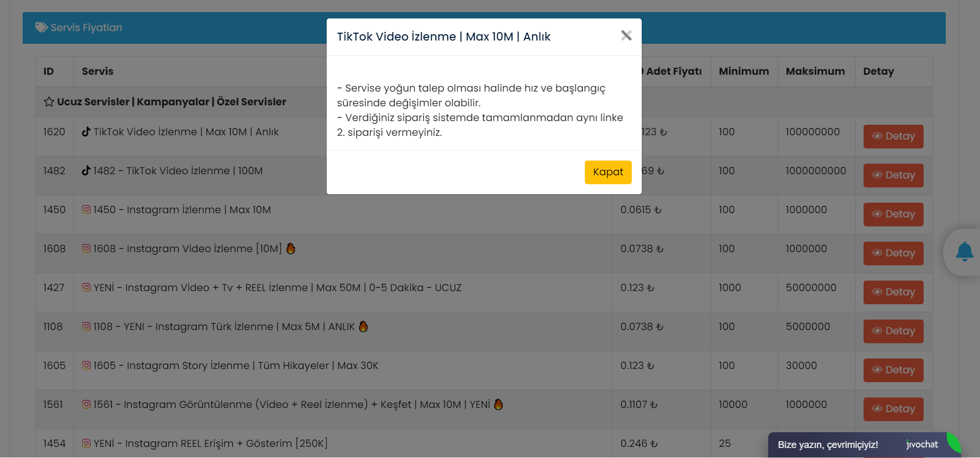Click the modal note about '2. siparişi vermeyiniz'
Screen dimensions: 980x458
(480, 125)
